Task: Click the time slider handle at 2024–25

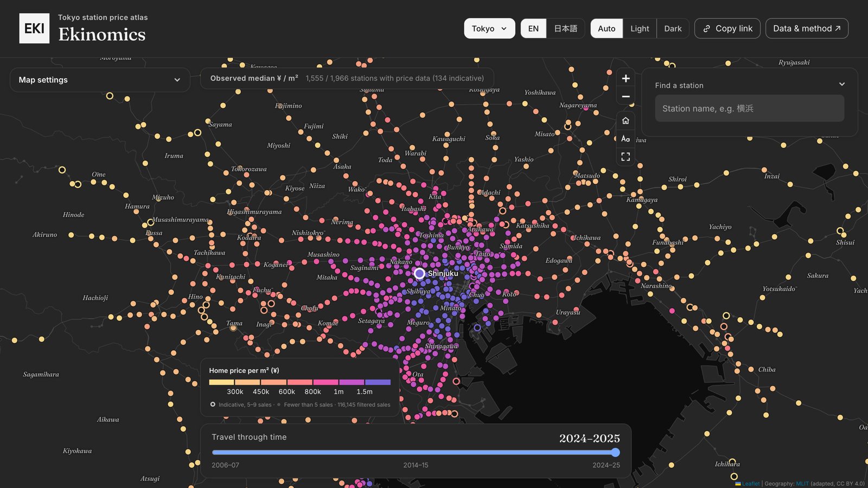Action: [x=615, y=452]
